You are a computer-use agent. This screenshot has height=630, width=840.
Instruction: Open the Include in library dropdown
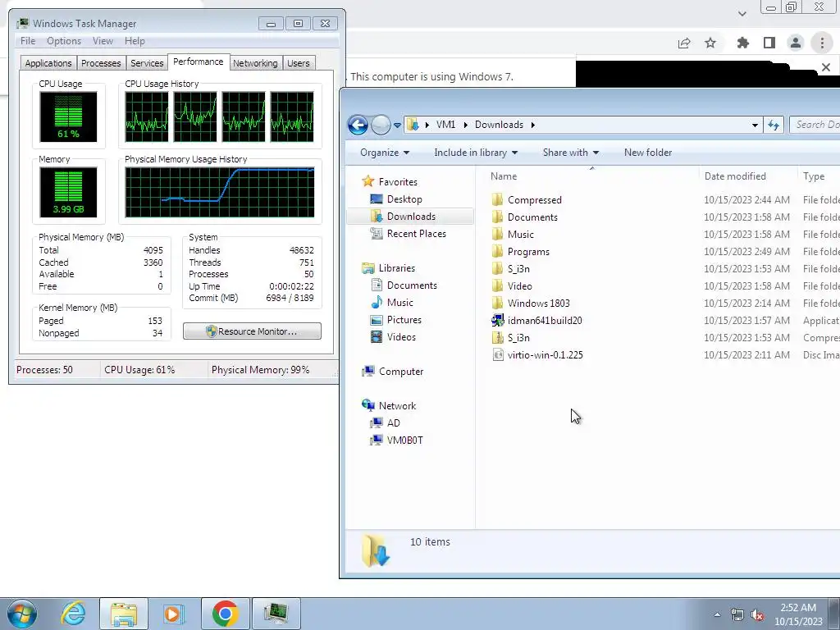(476, 153)
